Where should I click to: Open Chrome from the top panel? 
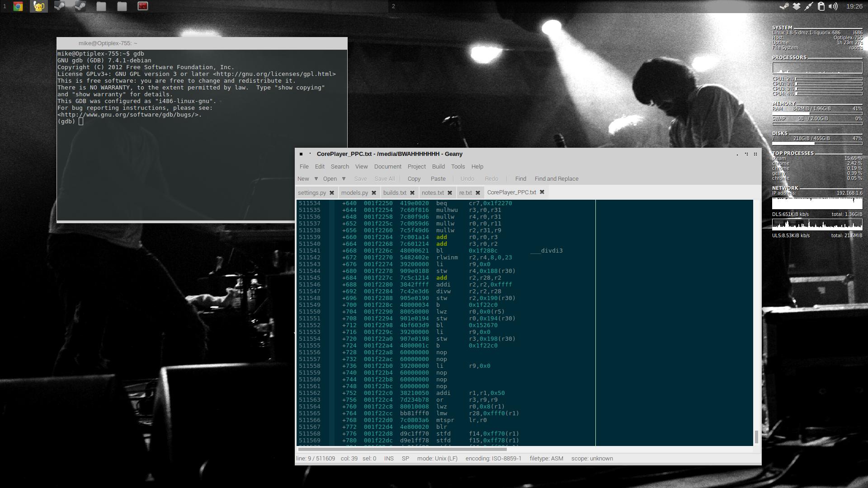coord(18,6)
